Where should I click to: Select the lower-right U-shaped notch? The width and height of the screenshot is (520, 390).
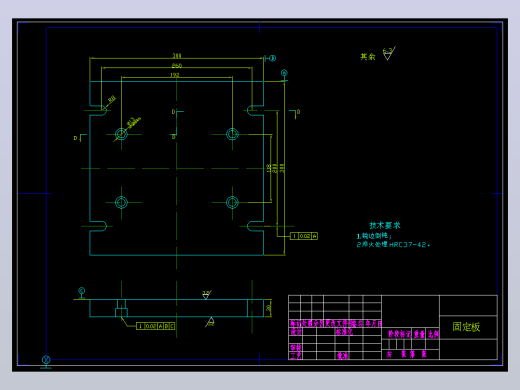(x=255, y=226)
